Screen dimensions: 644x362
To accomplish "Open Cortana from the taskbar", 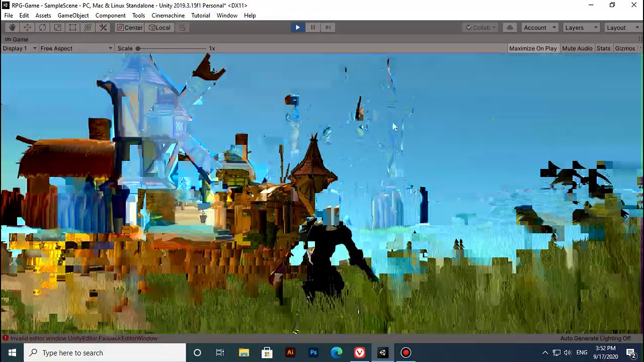I will (197, 353).
